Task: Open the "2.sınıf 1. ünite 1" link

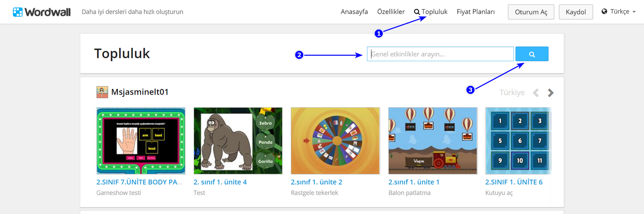Action: click(x=414, y=182)
